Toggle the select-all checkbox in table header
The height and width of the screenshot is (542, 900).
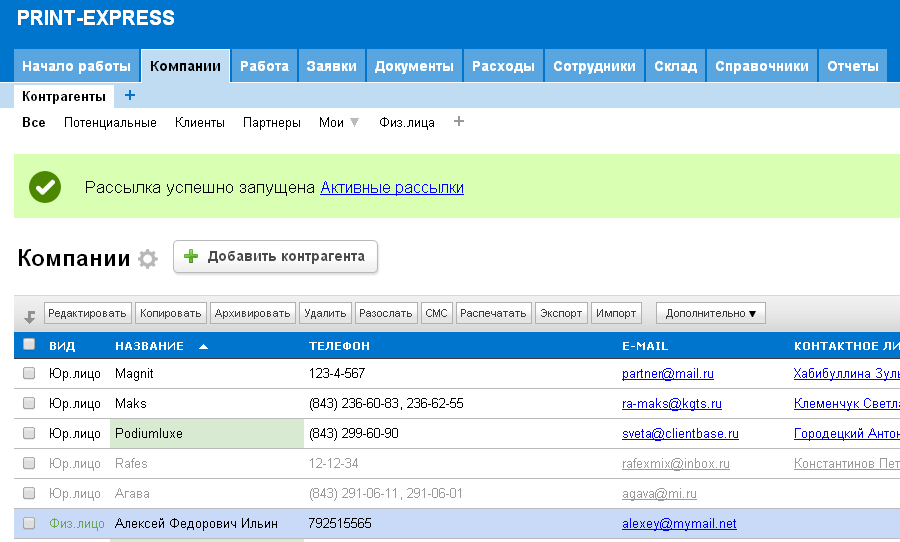(29, 345)
